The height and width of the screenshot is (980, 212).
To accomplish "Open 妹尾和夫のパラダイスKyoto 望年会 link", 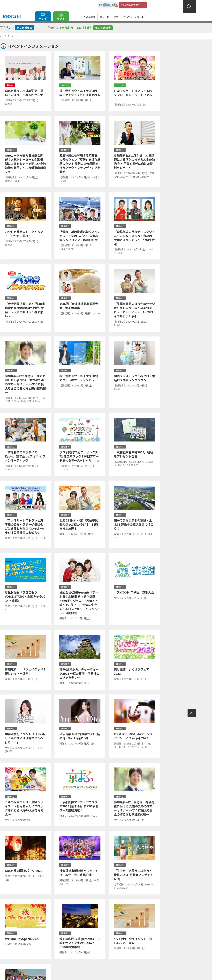I will click(25, 456).
